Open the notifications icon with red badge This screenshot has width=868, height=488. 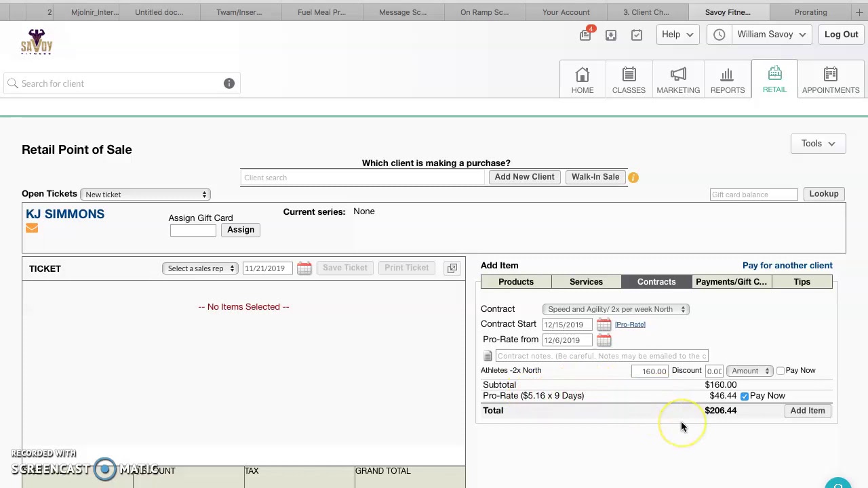[586, 34]
